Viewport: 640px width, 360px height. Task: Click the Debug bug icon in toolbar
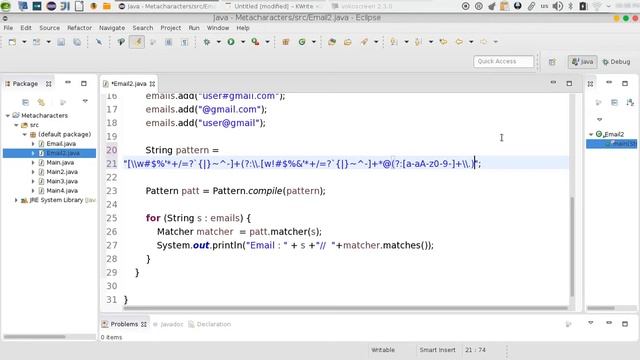[x=207, y=42]
